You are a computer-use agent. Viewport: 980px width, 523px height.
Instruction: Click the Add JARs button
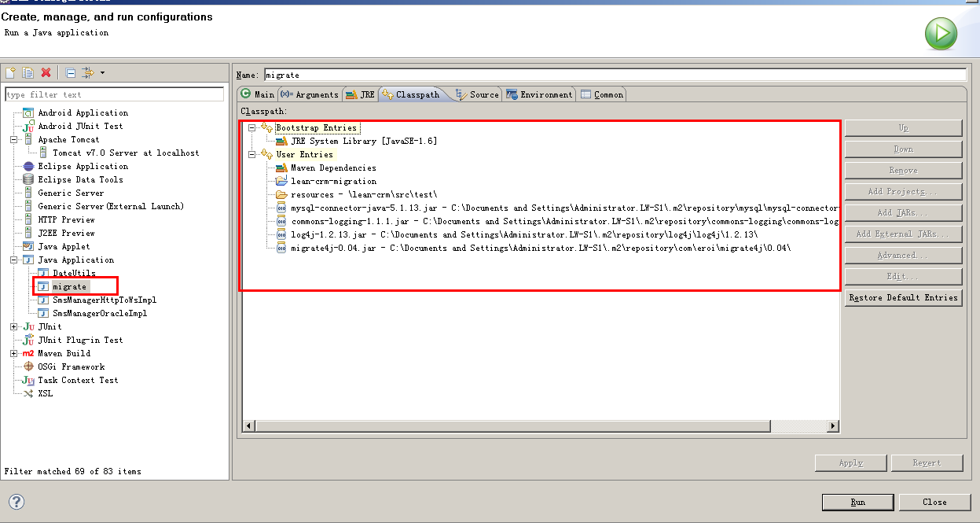point(904,213)
